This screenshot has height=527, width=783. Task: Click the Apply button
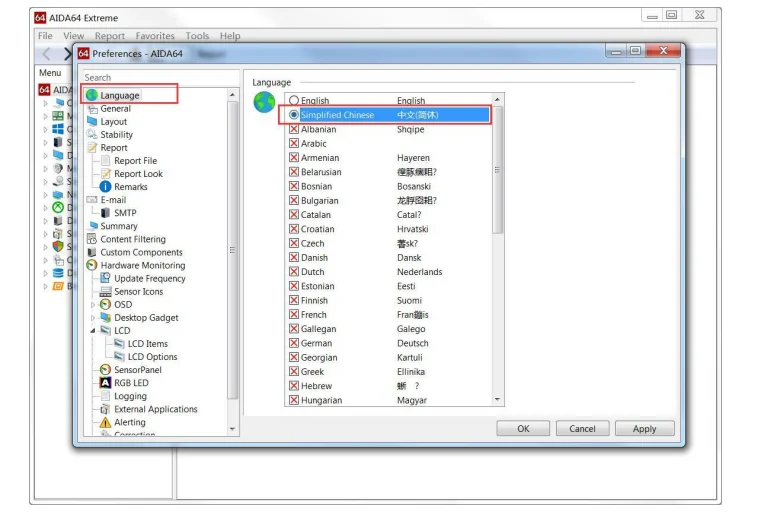645,429
